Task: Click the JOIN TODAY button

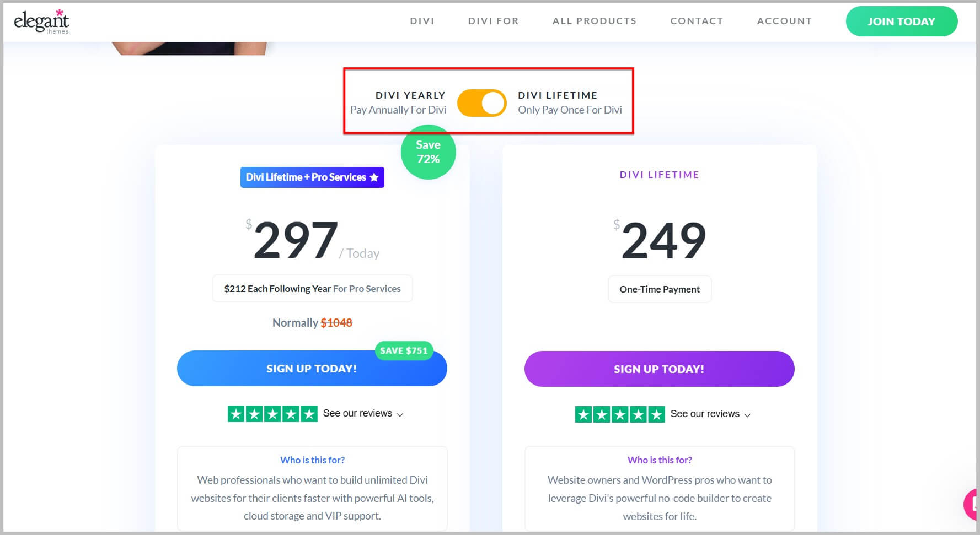Action: coord(901,21)
